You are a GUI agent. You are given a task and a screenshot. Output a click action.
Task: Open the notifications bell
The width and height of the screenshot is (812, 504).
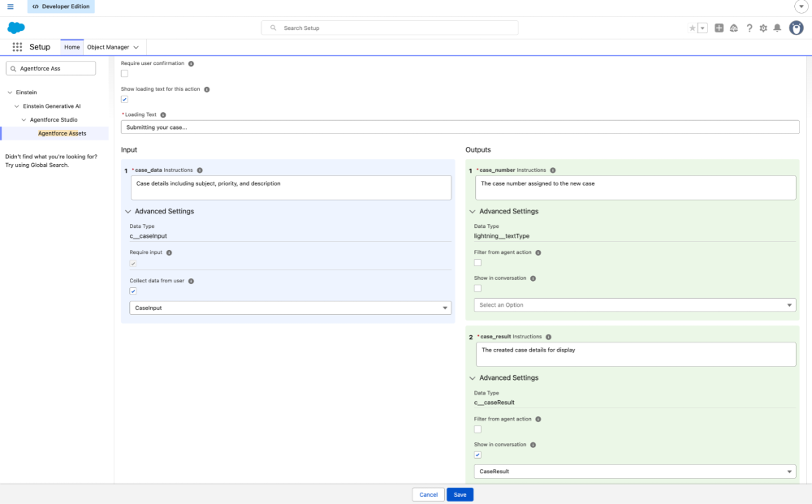tap(777, 28)
